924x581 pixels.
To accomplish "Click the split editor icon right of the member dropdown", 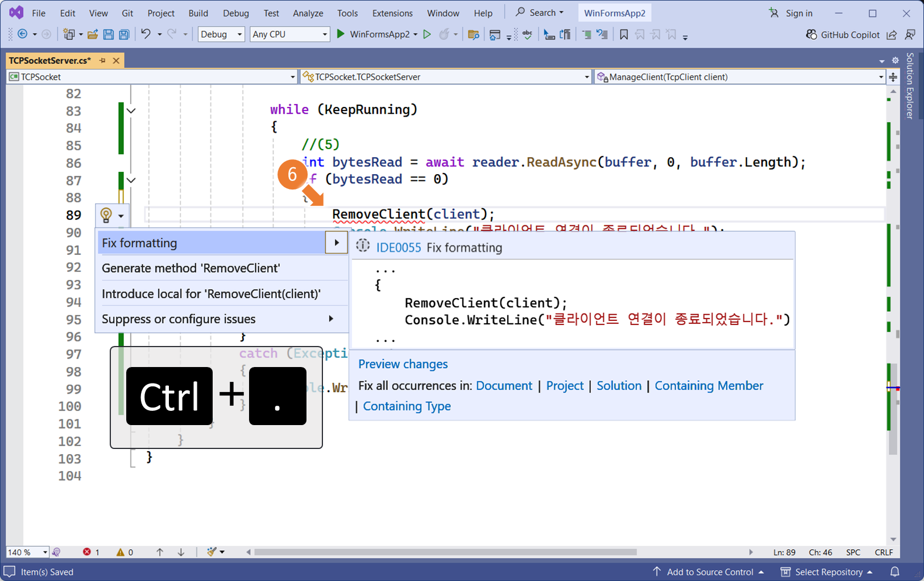I will pos(893,76).
